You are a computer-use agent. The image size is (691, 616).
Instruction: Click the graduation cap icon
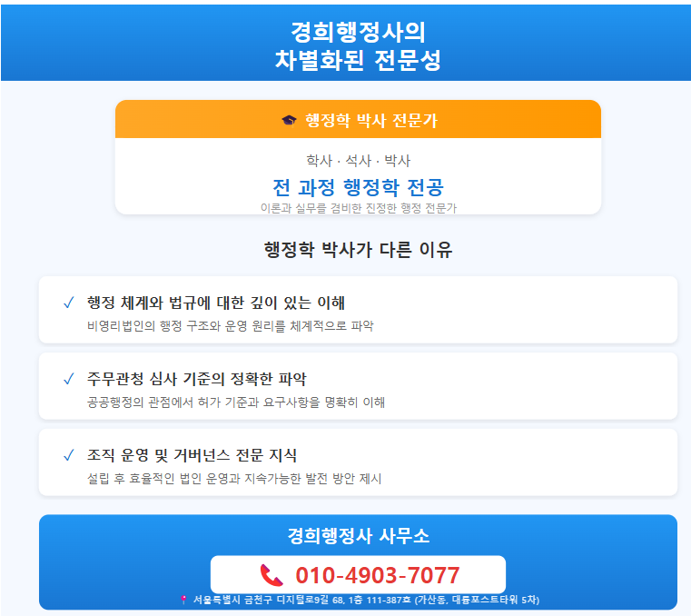click(x=289, y=120)
